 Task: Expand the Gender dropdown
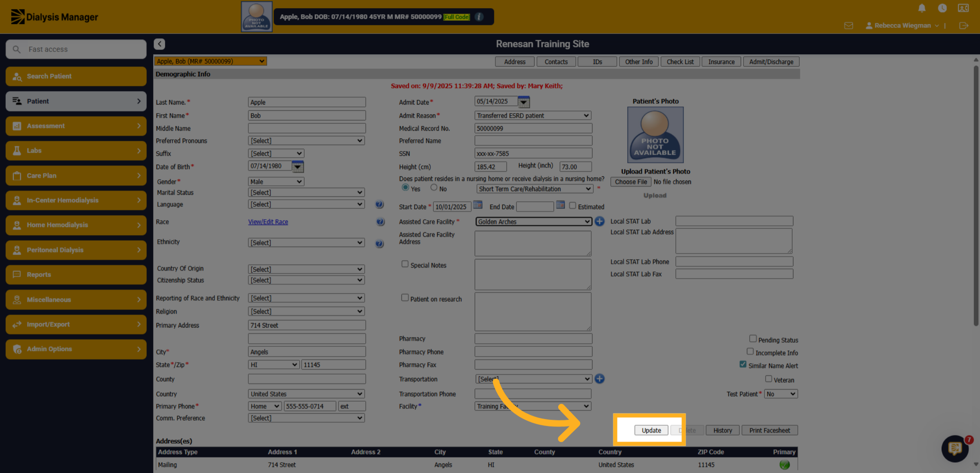click(x=276, y=182)
